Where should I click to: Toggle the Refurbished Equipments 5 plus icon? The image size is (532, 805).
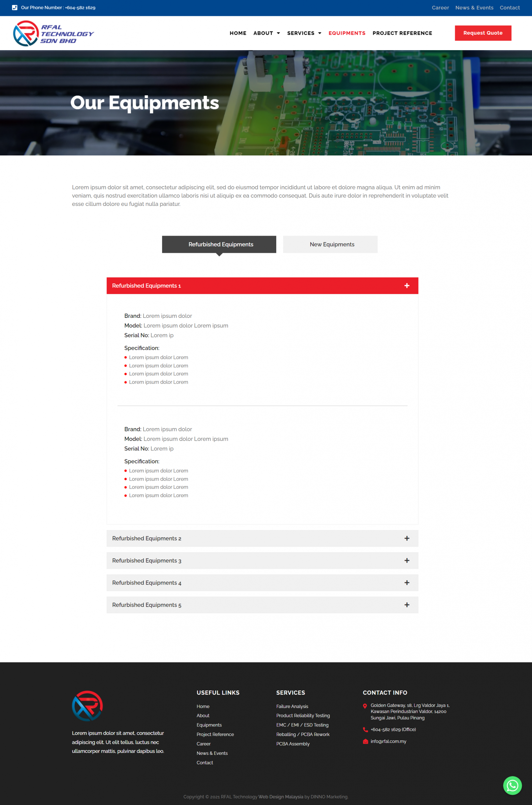tap(407, 605)
